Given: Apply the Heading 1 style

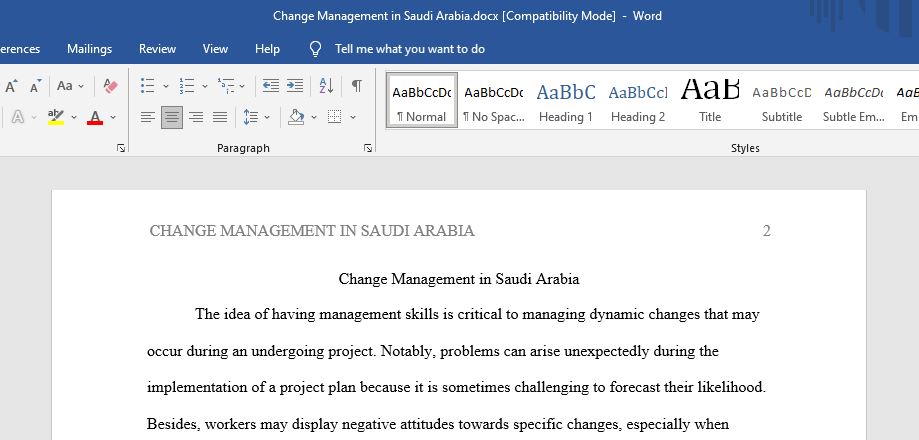Looking at the screenshot, I should coord(566,100).
